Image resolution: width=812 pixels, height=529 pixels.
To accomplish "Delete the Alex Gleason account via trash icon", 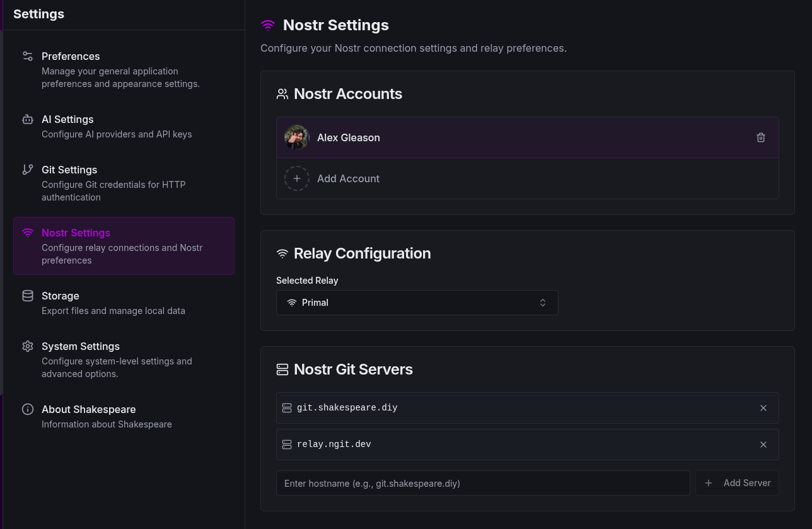I will (x=760, y=137).
